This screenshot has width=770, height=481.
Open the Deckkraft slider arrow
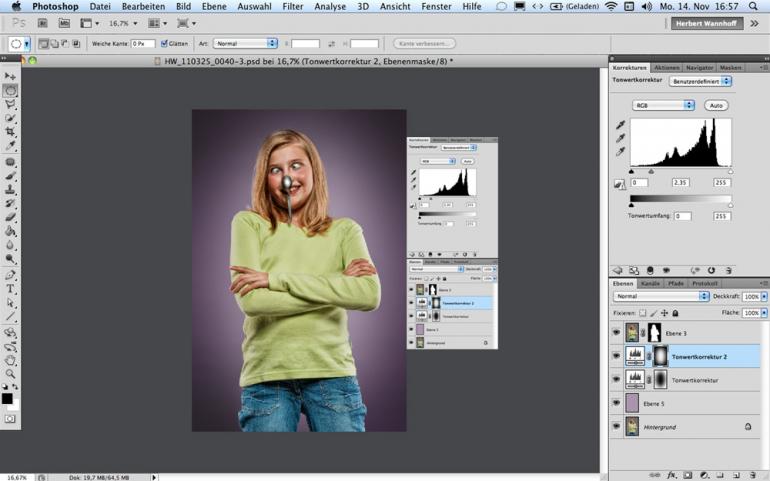[764, 296]
